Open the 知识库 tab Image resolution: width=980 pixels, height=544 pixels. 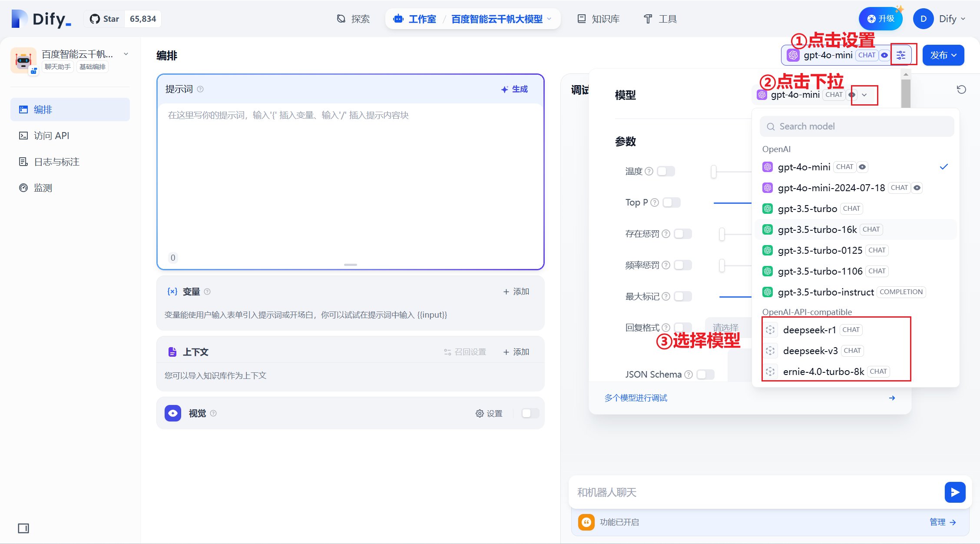tap(598, 19)
